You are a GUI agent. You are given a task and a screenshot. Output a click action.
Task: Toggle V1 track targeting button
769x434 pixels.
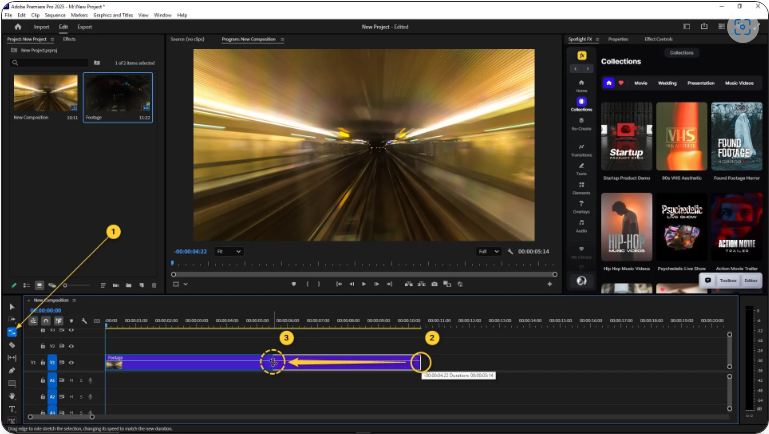[52, 362]
